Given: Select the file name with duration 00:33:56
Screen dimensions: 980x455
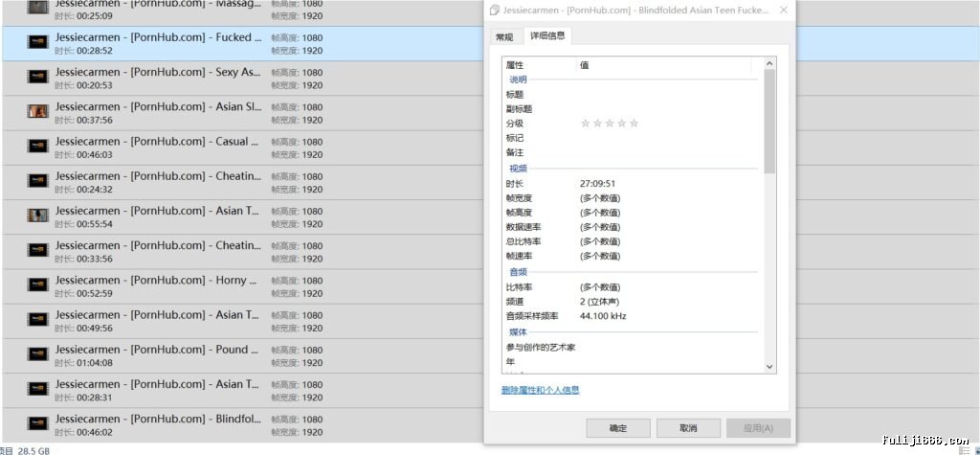Looking at the screenshot, I should 158,245.
